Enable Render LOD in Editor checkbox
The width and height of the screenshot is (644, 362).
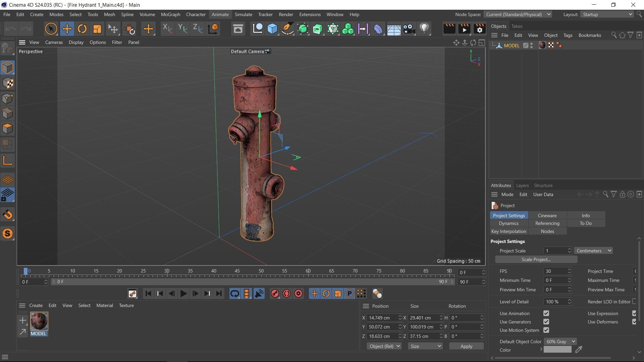tap(634, 302)
